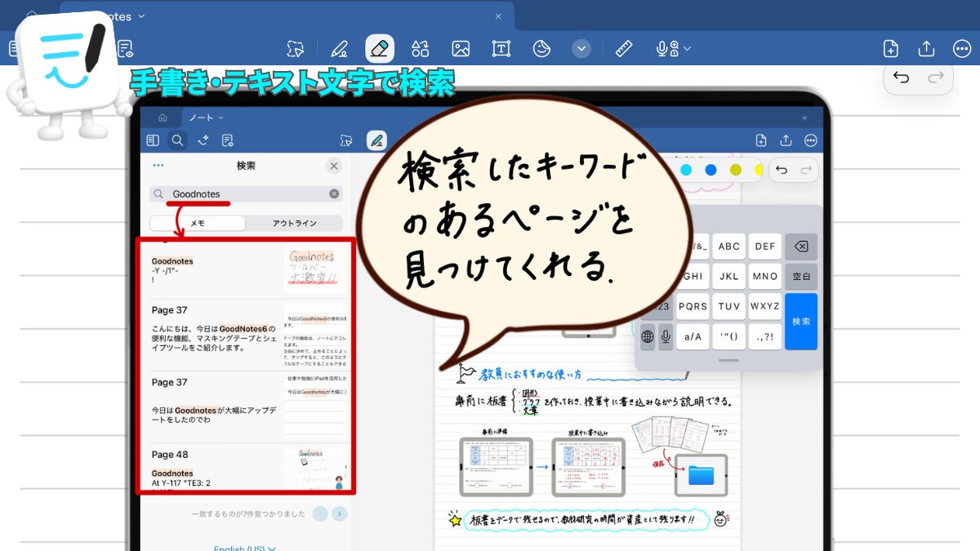
Task: Select the ノート document tab
Action: (x=205, y=118)
